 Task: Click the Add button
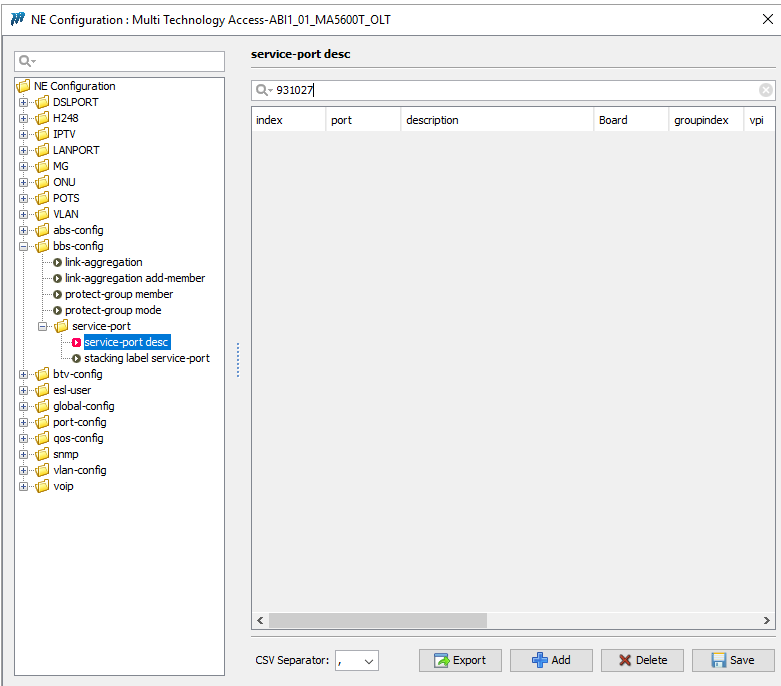pos(551,660)
